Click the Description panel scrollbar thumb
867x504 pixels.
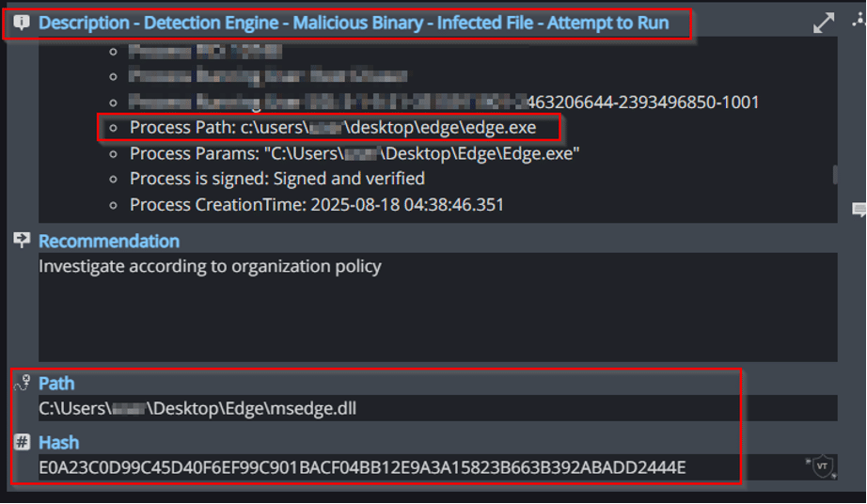click(x=833, y=175)
